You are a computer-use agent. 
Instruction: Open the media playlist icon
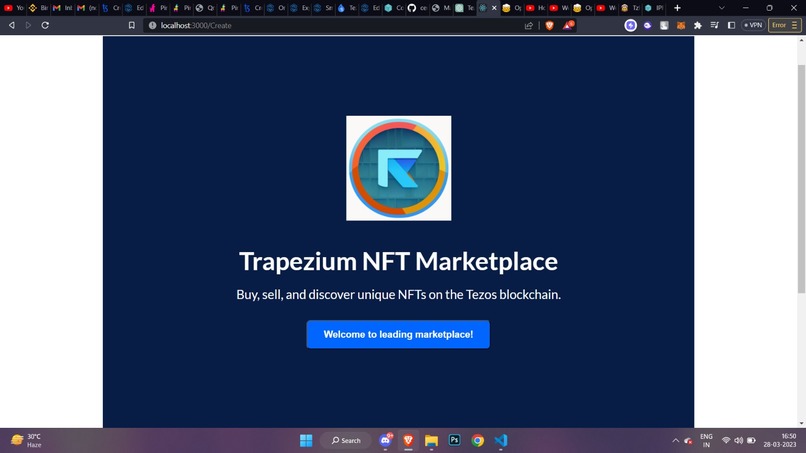pyautogui.click(x=715, y=25)
